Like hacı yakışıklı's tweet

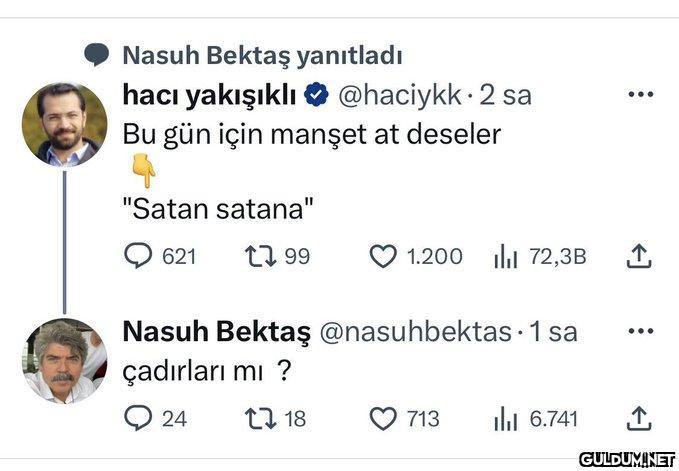tap(384, 257)
